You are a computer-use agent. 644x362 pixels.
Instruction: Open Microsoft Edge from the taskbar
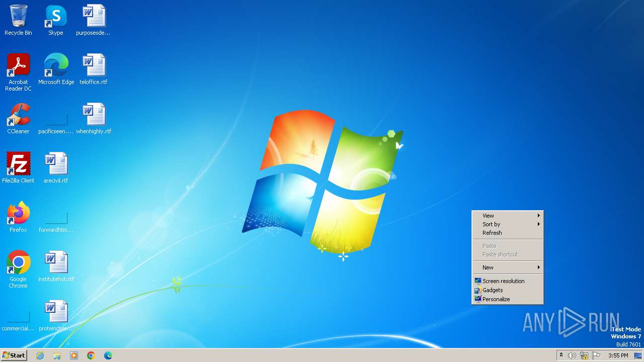coord(108,355)
